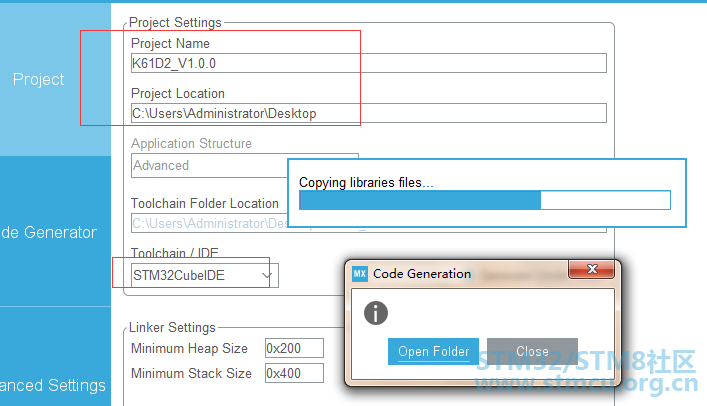The image size is (707, 406).
Task: Click the Application Structure Advanced combo box
Action: click(209, 166)
